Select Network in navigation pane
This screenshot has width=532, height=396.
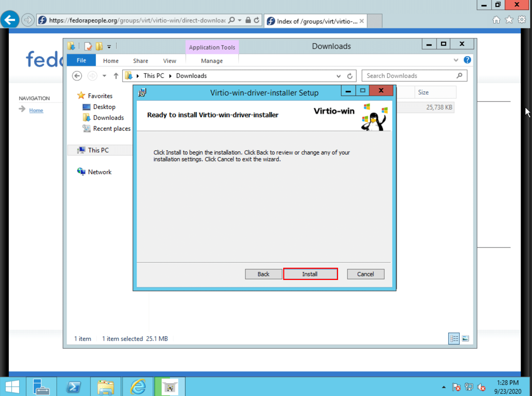(99, 172)
